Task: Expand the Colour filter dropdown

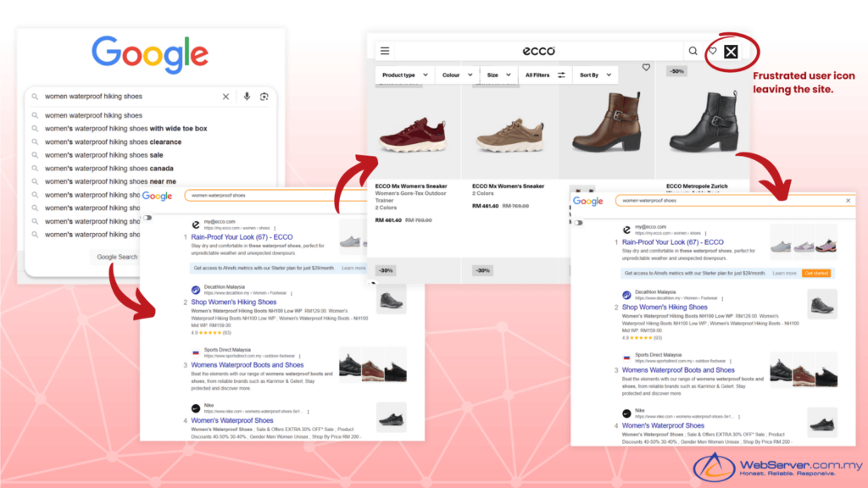Action: (x=457, y=75)
